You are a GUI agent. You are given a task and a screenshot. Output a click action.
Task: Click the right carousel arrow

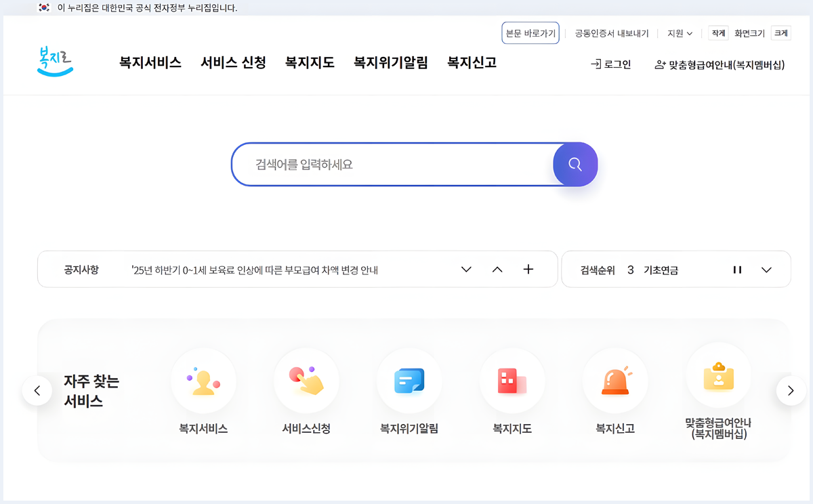(x=790, y=390)
